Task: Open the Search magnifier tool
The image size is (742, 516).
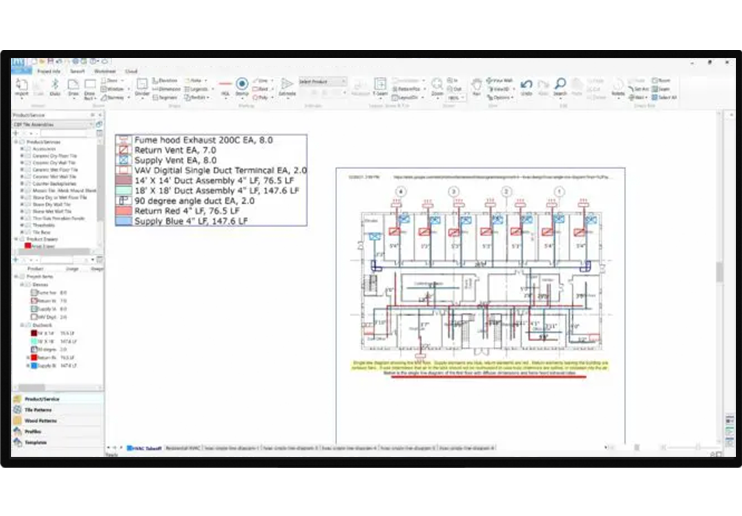Action: pyautogui.click(x=561, y=86)
